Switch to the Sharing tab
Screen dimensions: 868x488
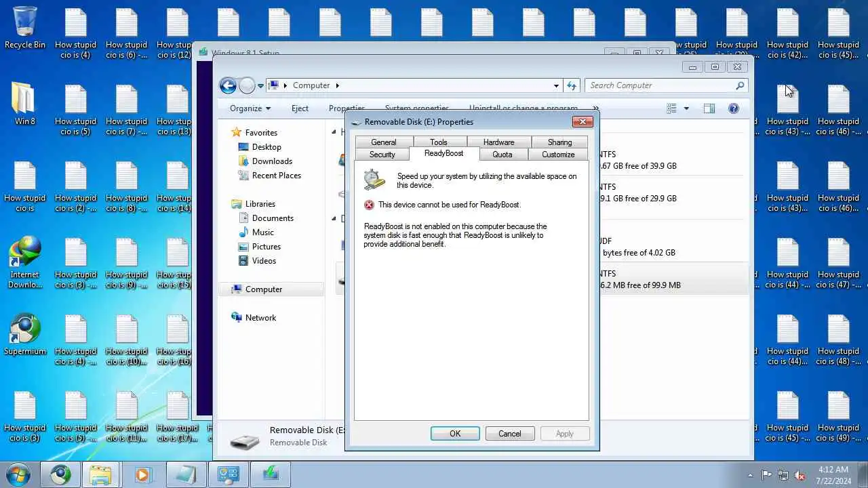click(559, 142)
